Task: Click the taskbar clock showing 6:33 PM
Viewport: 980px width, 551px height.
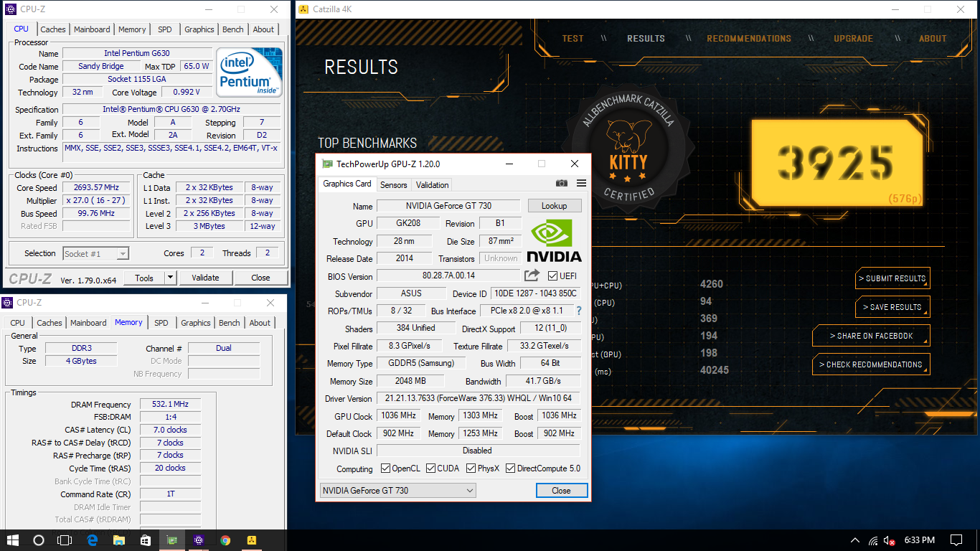Action: pos(920,540)
